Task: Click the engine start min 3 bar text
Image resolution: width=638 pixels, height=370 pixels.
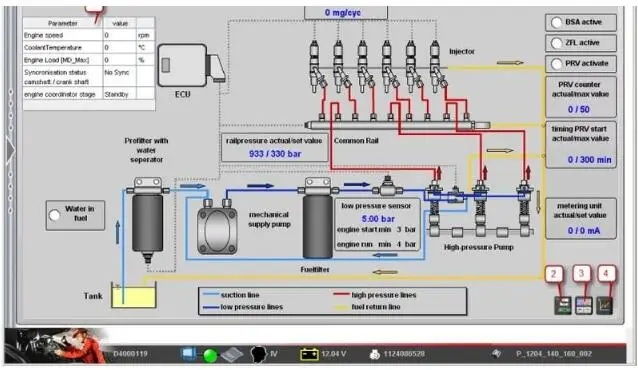Action: click(x=376, y=230)
